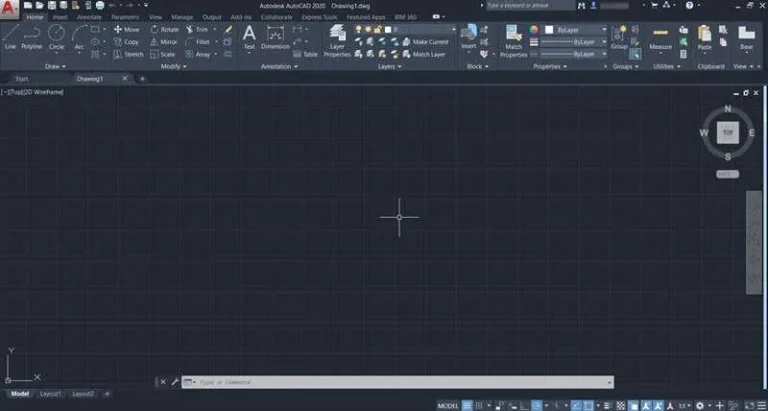The height and width of the screenshot is (411, 768).
Task: Click the Move tool
Action: (x=126, y=29)
